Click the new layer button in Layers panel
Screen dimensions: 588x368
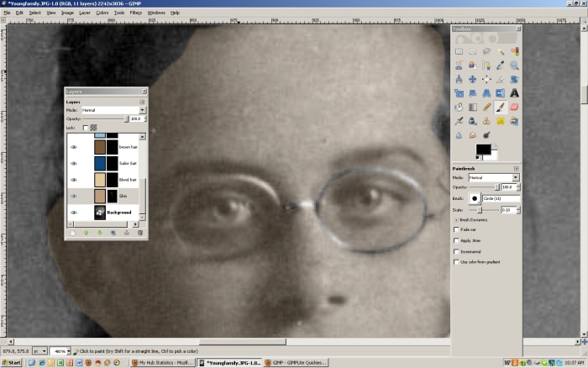[73, 233]
